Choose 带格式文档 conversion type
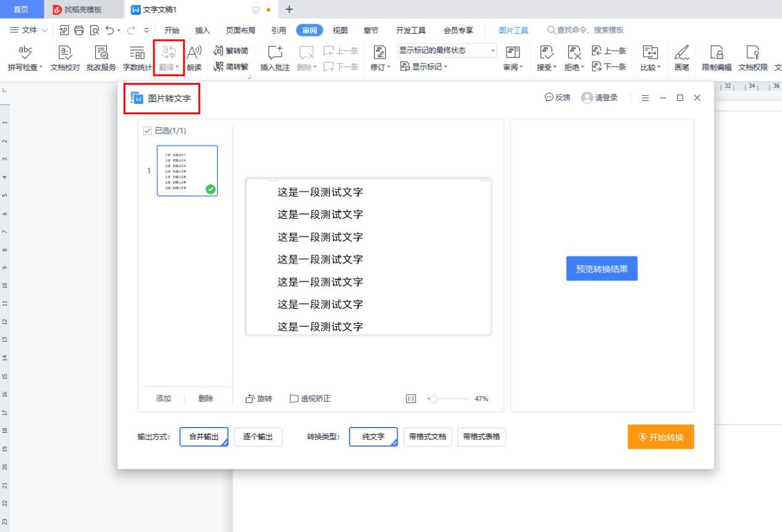Image resolution: width=782 pixels, height=532 pixels. pos(428,437)
